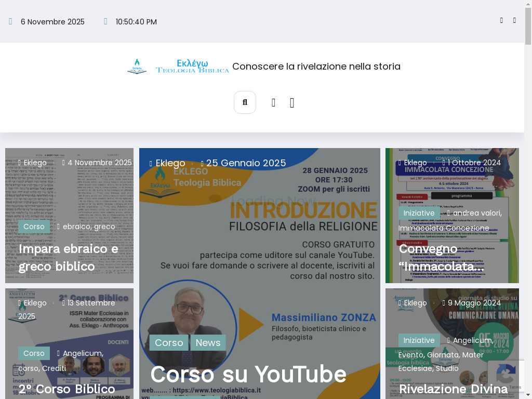Viewport: 532px width, 399px height.
Task: Click the search button below the logo
Action: (245, 102)
